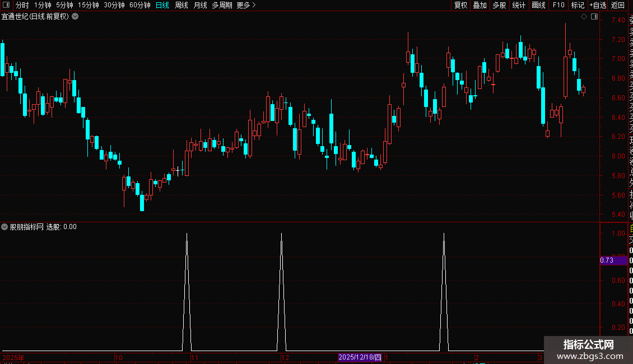Expand the 更多 more periods menu
Image resolution: width=633 pixels, height=364 pixels.
pos(246,5)
